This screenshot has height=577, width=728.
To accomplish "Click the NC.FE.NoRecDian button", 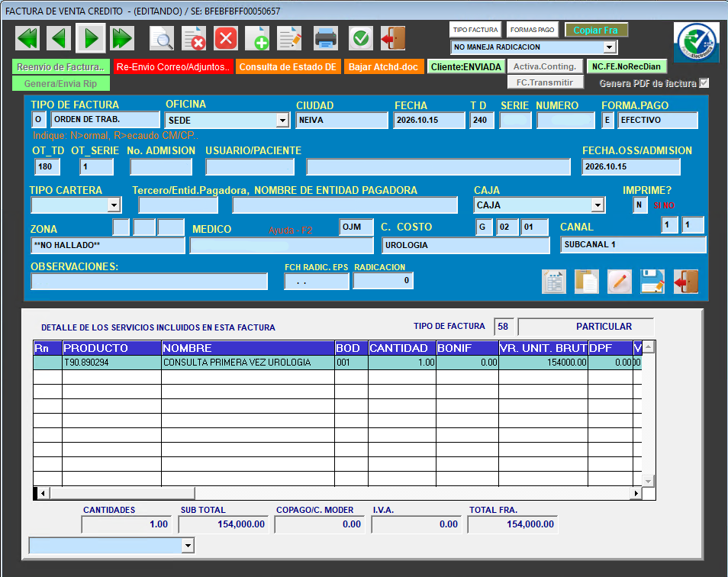I will click(x=627, y=66).
